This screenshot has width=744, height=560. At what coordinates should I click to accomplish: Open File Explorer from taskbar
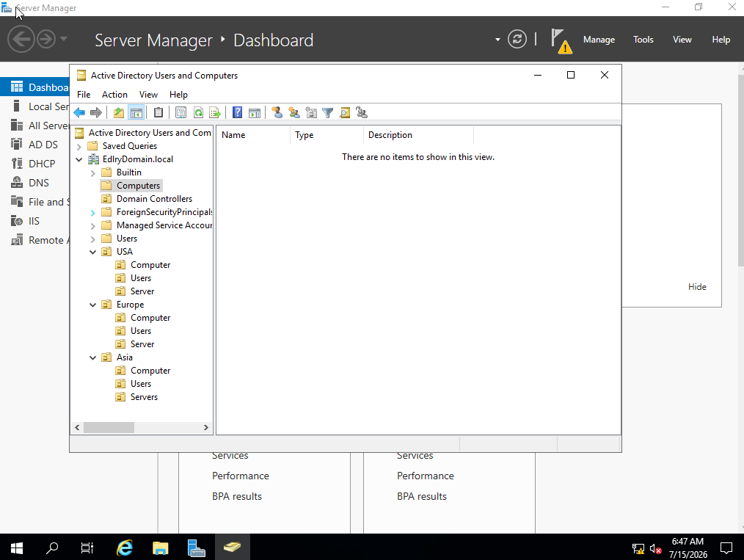tap(161, 548)
